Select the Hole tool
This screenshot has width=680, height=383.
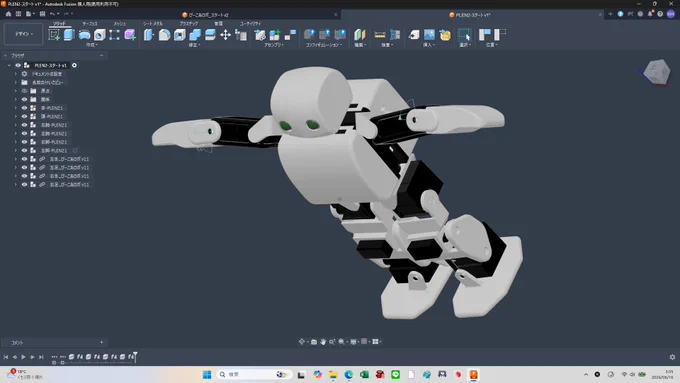[x=99, y=35]
